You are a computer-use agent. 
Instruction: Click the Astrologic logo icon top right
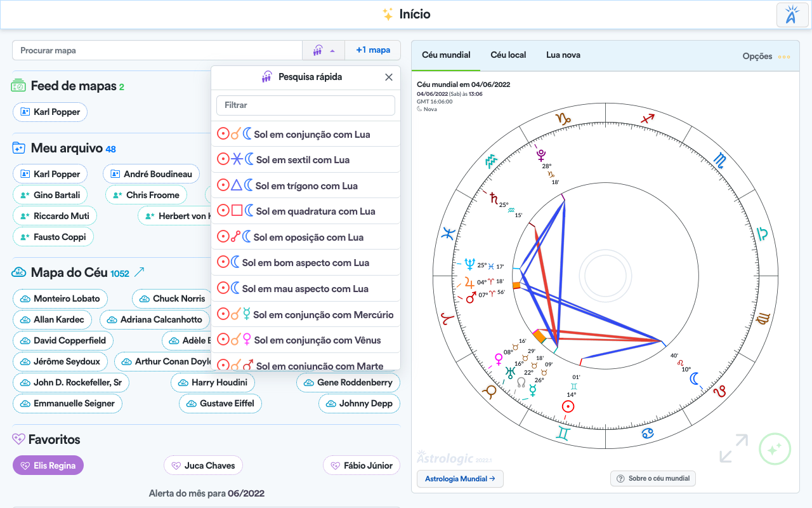792,15
